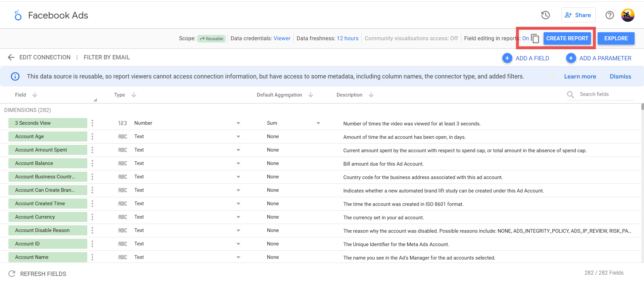Image resolution: width=644 pixels, height=282 pixels.
Task: Click the plus icon for Add a Field
Action: pos(507,58)
